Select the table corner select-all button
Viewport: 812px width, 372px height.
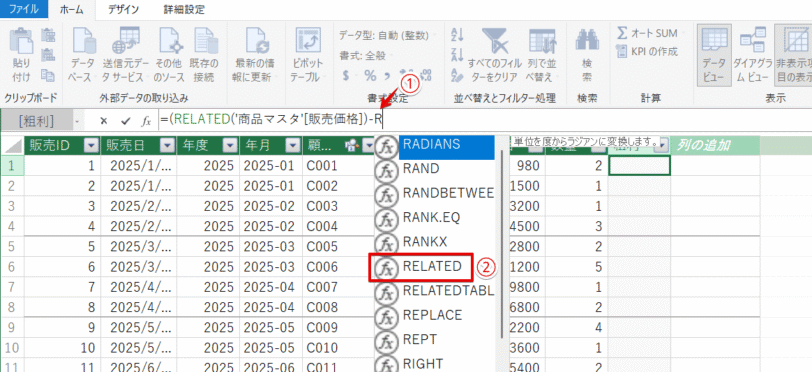pos(12,146)
